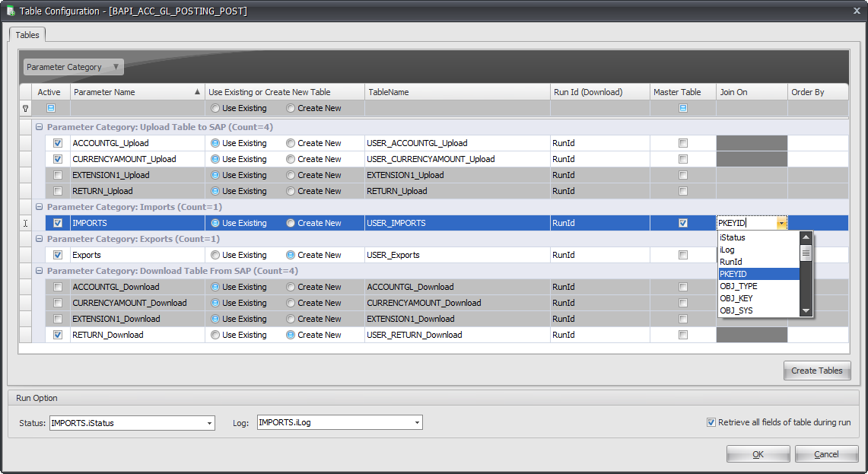The height and width of the screenshot is (474, 868).
Task: Toggle Retrieve all fields of table during run
Action: coord(711,422)
